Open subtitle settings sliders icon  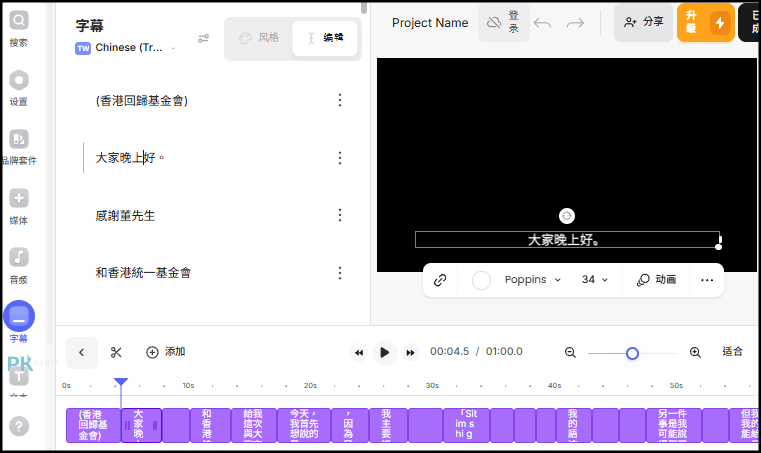tap(203, 38)
